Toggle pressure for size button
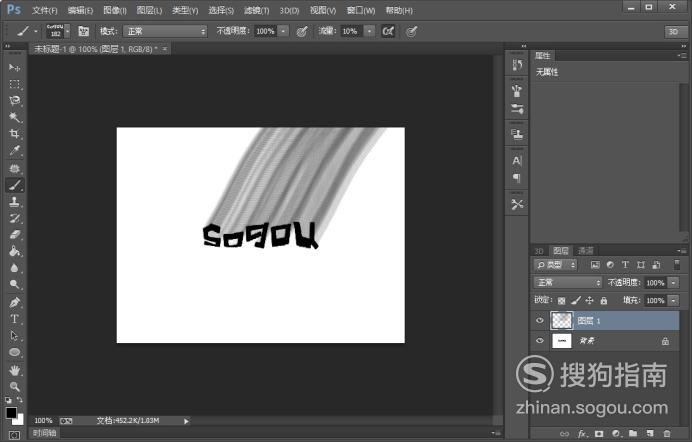 tap(411, 31)
